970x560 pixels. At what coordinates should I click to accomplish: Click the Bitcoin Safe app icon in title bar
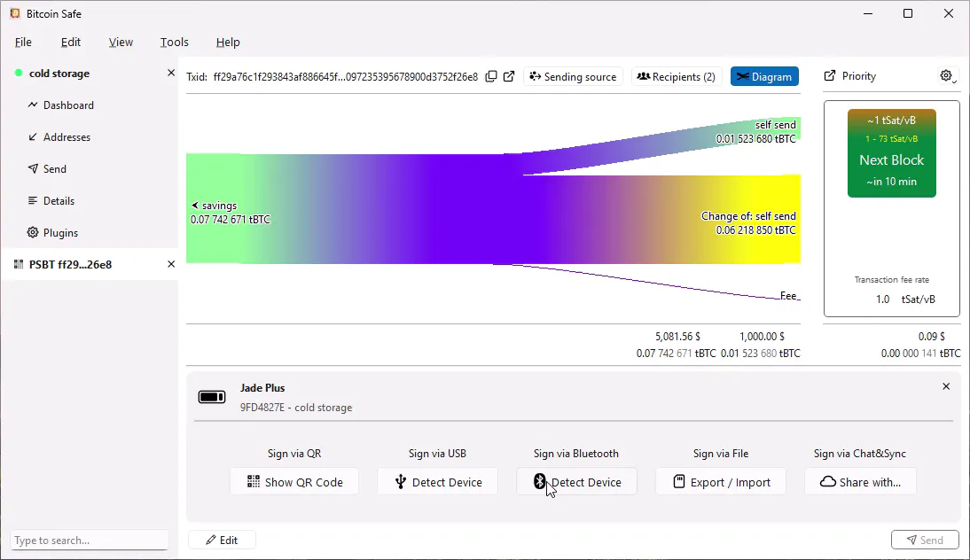pyautogui.click(x=15, y=13)
